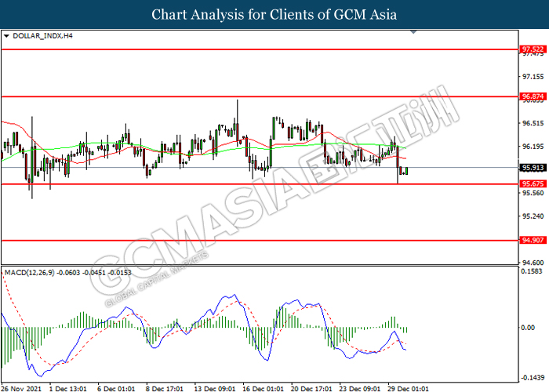Click the chart shift triangle marker
The width and height of the screenshot is (549, 392).
click(x=413, y=32)
